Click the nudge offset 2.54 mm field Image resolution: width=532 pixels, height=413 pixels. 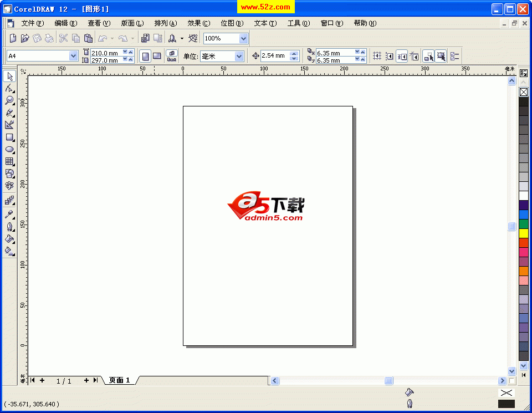coord(275,56)
